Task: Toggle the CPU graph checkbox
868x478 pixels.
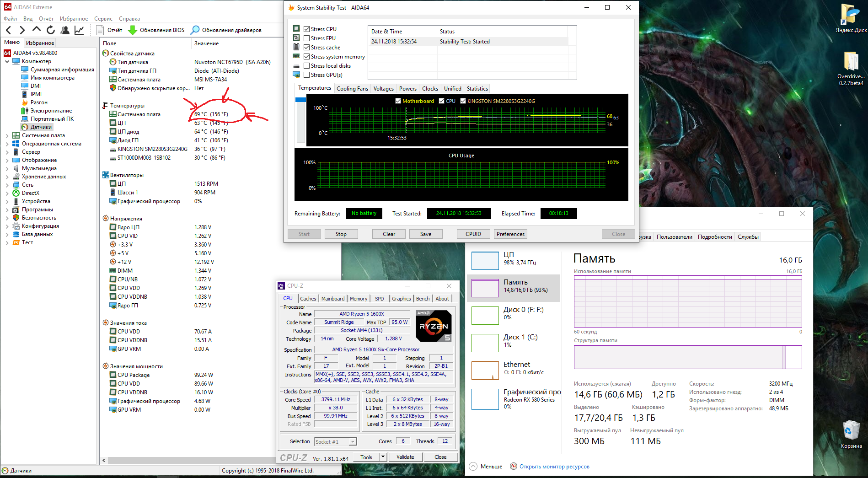Action: 441,101
